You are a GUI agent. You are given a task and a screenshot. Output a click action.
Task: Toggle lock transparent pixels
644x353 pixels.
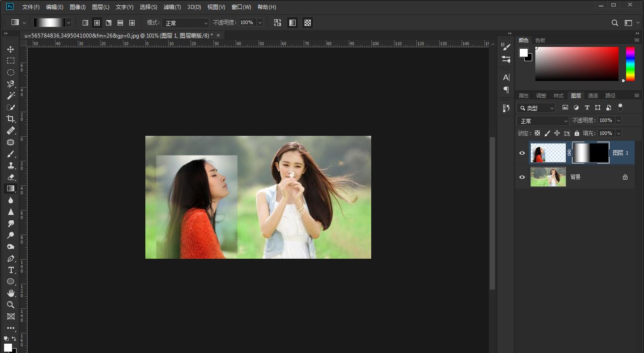click(537, 133)
